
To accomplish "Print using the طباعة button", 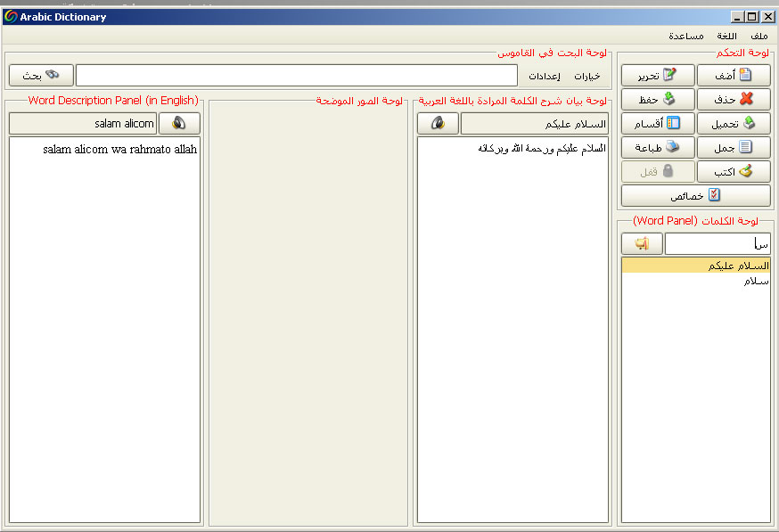I will pos(658,147).
